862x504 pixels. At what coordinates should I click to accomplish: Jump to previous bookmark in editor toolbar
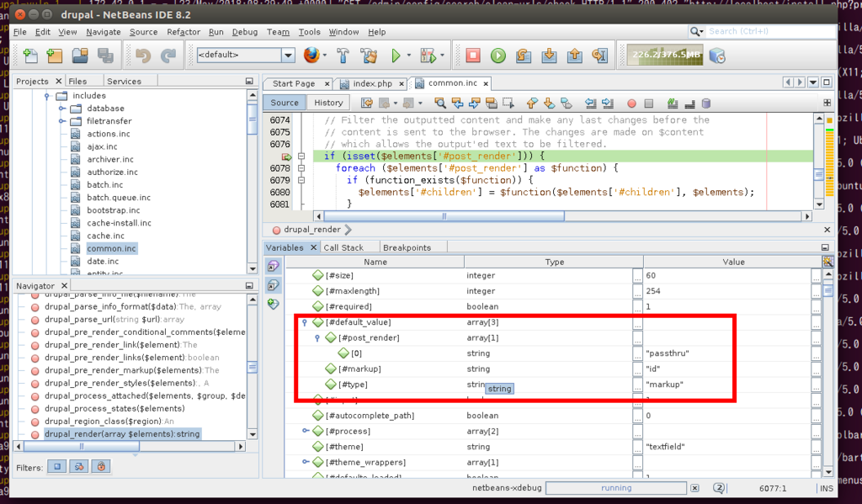[532, 103]
